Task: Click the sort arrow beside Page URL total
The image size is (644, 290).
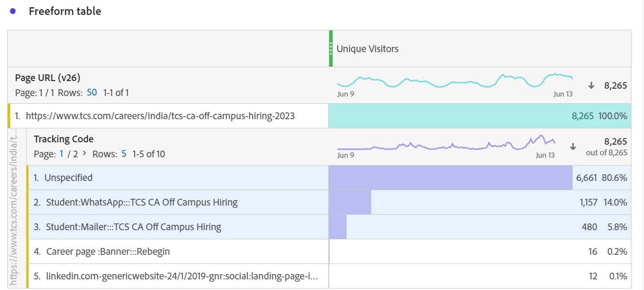Action: [591, 85]
